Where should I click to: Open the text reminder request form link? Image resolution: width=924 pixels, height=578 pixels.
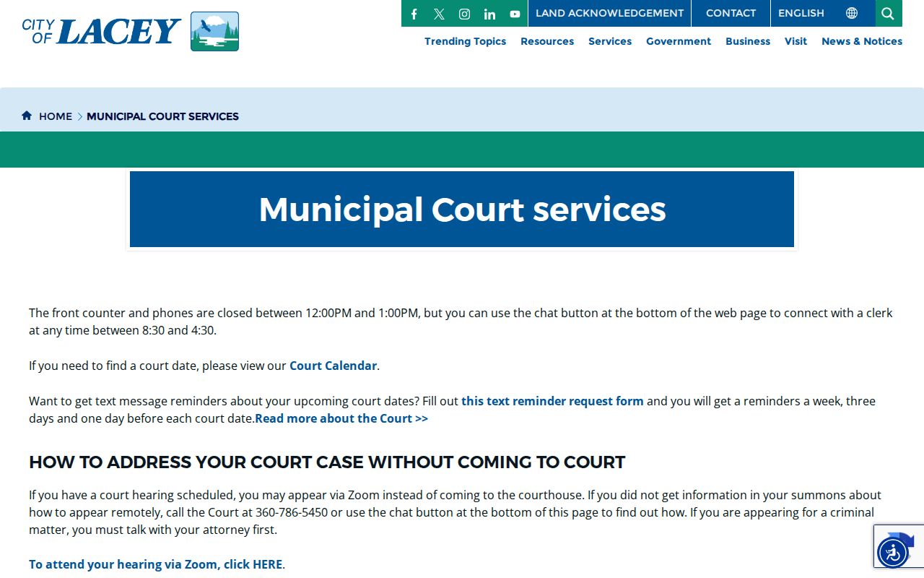tap(552, 401)
